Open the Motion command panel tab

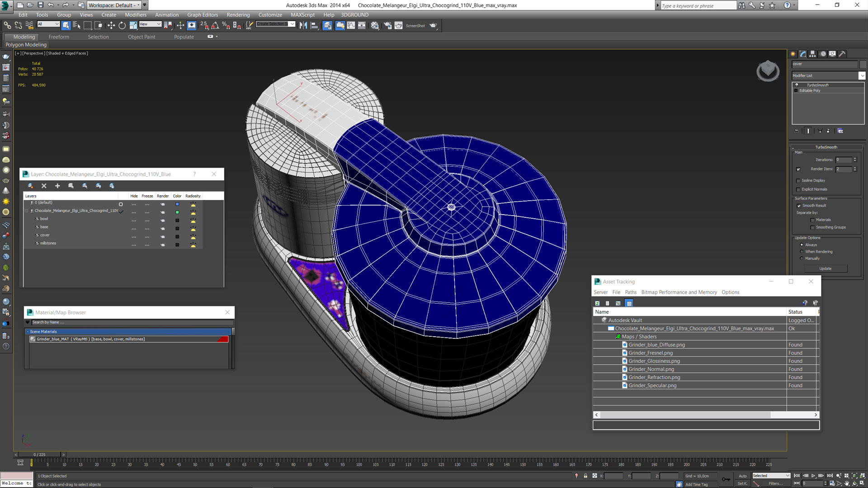pos(823,54)
